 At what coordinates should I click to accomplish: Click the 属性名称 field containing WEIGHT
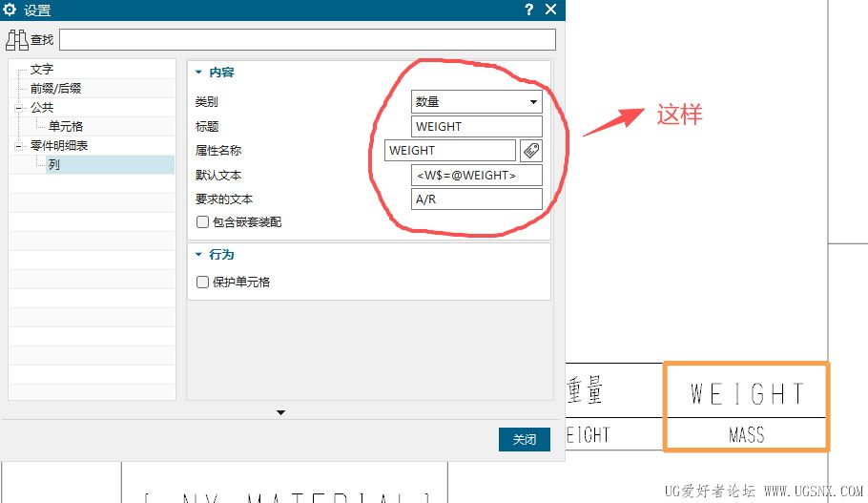tap(450, 151)
